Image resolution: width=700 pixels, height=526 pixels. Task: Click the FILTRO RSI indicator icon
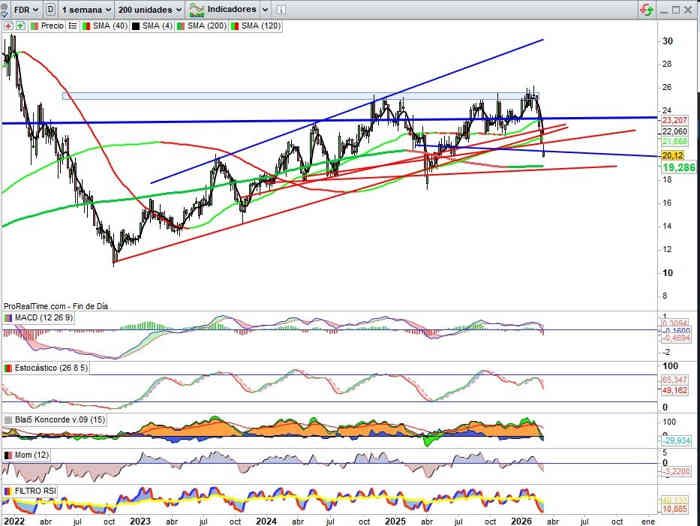pos(8,492)
